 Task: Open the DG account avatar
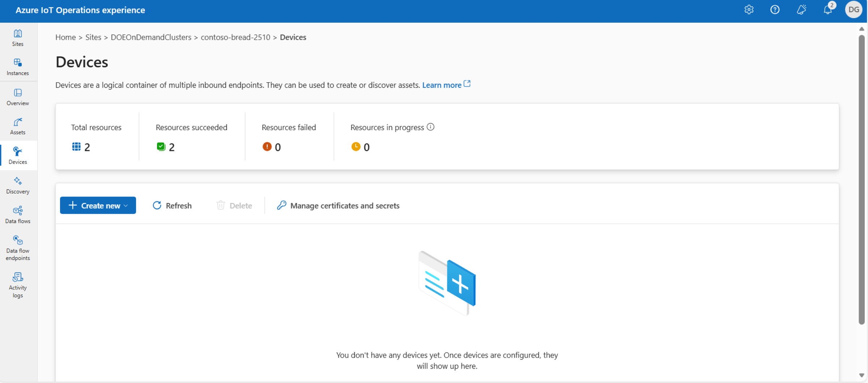click(x=854, y=10)
